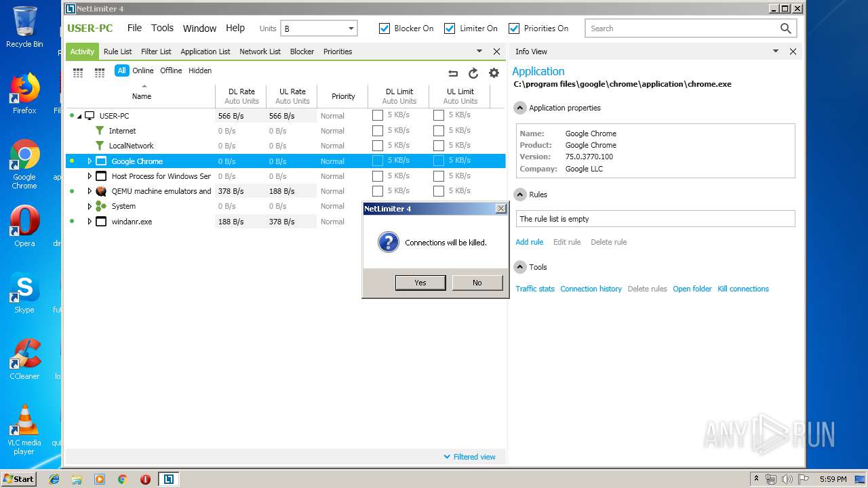Enable UL Limit checkbox for QEMU row
This screenshot has height=488, width=868.
tap(439, 190)
